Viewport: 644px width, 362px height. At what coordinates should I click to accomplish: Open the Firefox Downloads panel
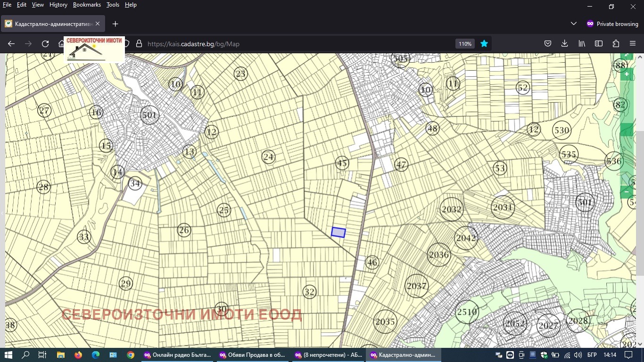click(565, 44)
